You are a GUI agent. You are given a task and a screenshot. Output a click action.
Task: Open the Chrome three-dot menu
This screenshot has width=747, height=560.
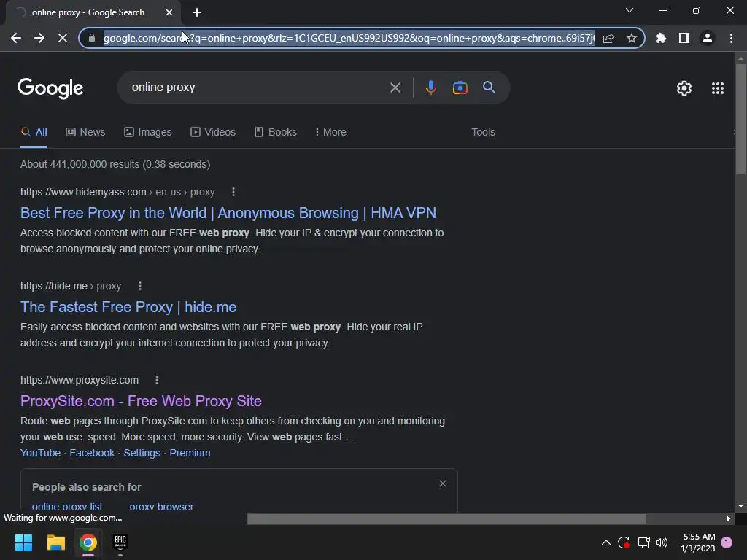pos(731,38)
